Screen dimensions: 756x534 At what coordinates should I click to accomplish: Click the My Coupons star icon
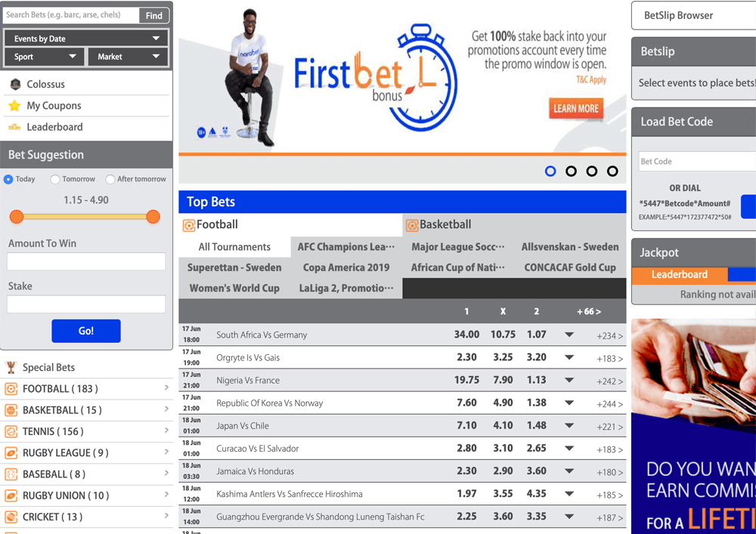point(14,106)
